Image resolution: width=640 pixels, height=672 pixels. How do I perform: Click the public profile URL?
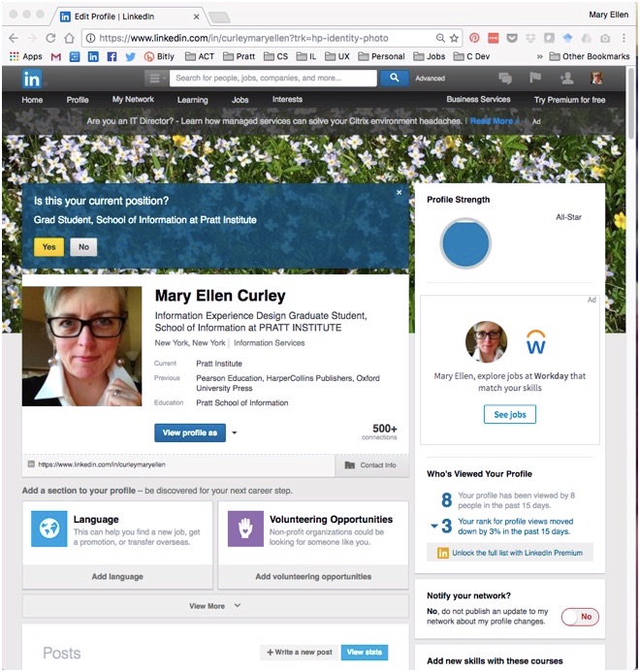(102, 464)
